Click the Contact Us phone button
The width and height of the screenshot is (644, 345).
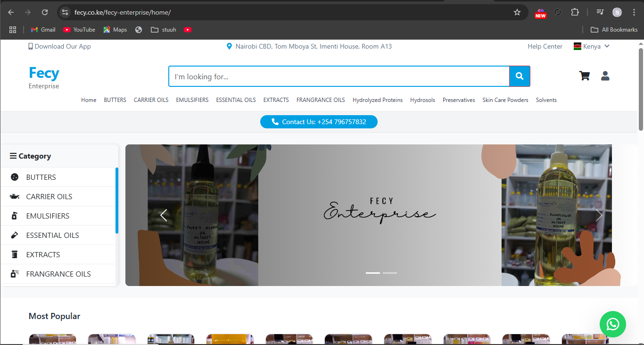[x=319, y=122]
